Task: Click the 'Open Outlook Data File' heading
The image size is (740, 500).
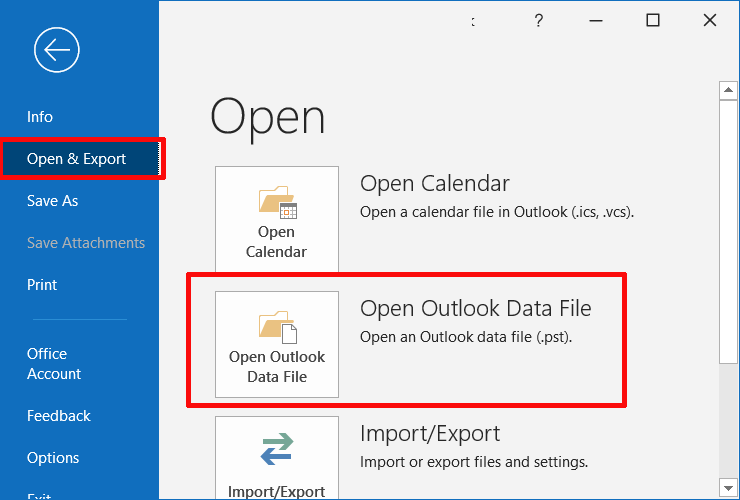Action: pyautogui.click(x=476, y=308)
